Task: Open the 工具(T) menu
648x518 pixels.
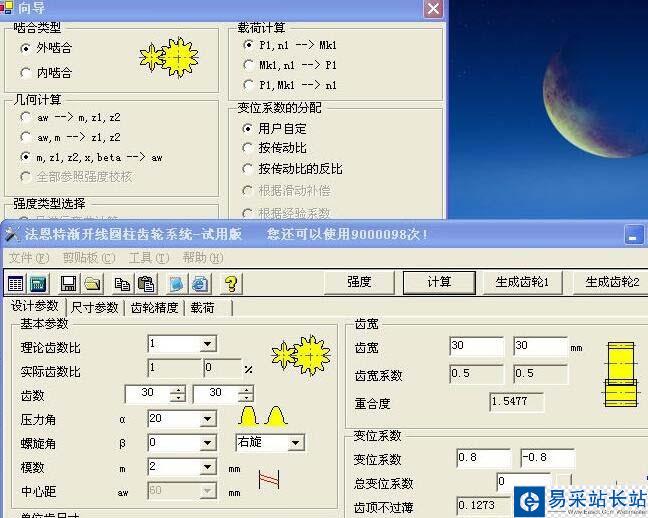Action: tap(149, 258)
